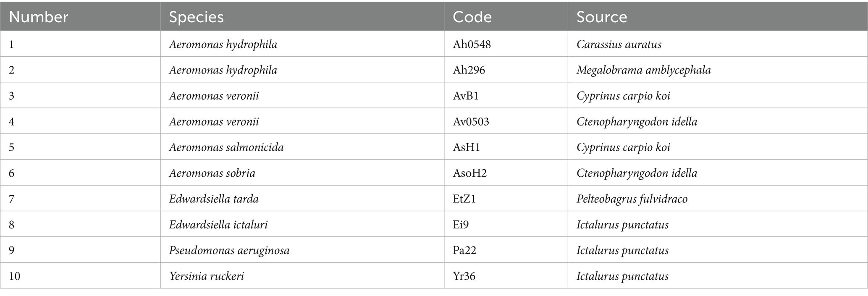This screenshot has height=296, width=868.
Task: Select the AsoH2 code cell
Action: (x=506, y=173)
